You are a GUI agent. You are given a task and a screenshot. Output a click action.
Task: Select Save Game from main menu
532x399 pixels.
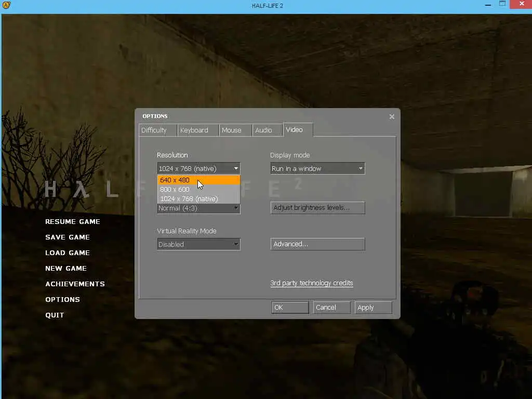pos(68,237)
